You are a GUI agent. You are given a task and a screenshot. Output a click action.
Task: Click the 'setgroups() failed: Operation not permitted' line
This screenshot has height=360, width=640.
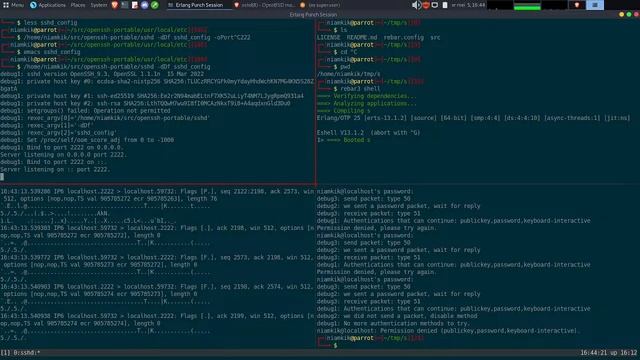click(x=85, y=111)
